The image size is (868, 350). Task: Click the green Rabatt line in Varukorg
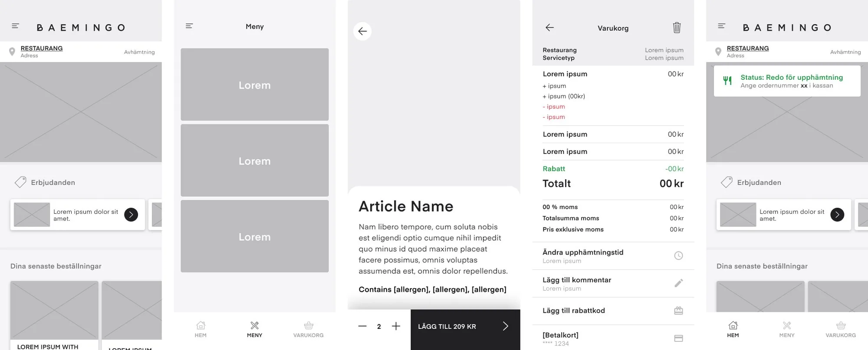click(613, 169)
